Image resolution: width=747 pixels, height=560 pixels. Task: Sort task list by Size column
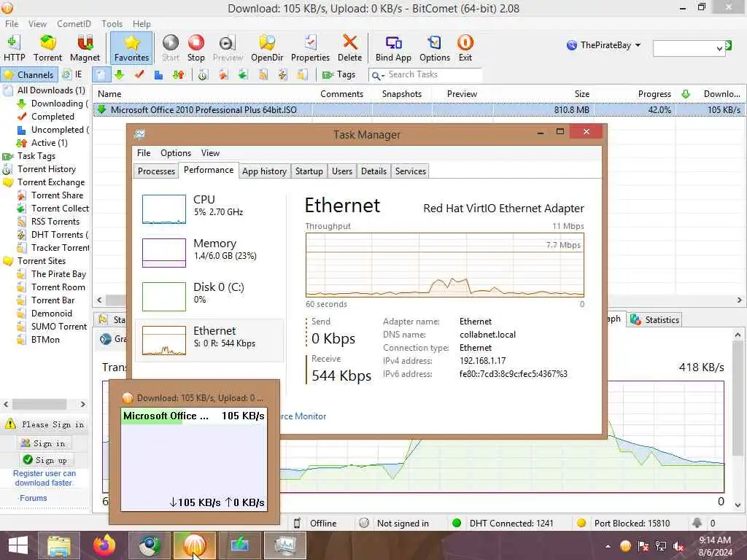(581, 94)
